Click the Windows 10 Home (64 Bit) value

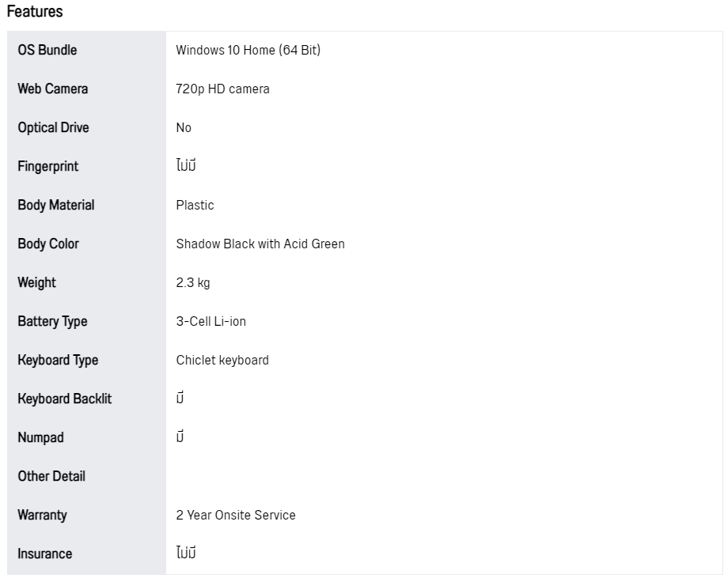pyautogui.click(x=248, y=50)
